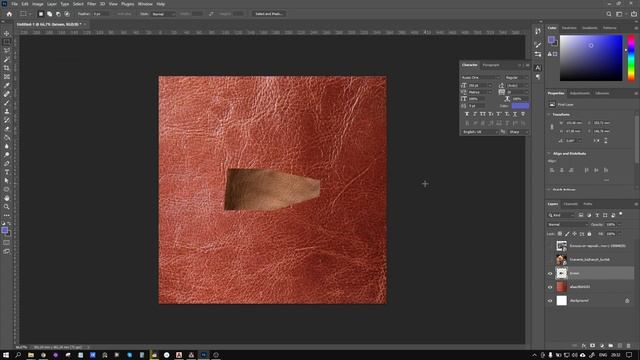Toggle lock transparent pixels

[x=560, y=234]
